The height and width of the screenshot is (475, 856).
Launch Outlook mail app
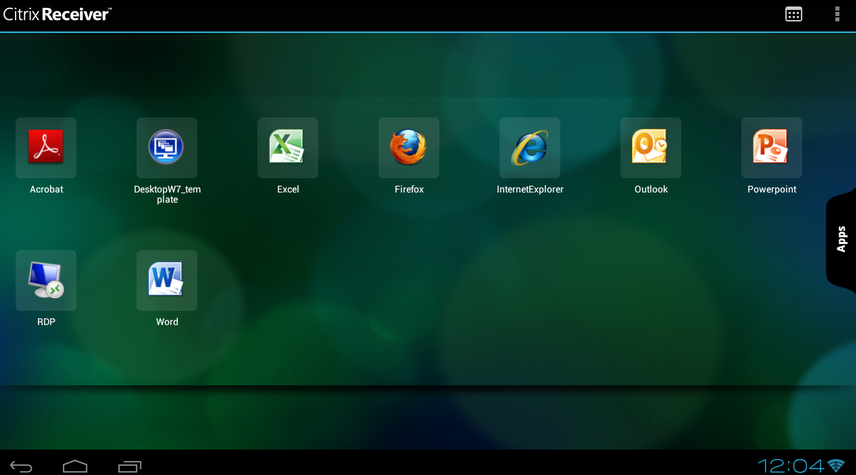[x=651, y=148]
